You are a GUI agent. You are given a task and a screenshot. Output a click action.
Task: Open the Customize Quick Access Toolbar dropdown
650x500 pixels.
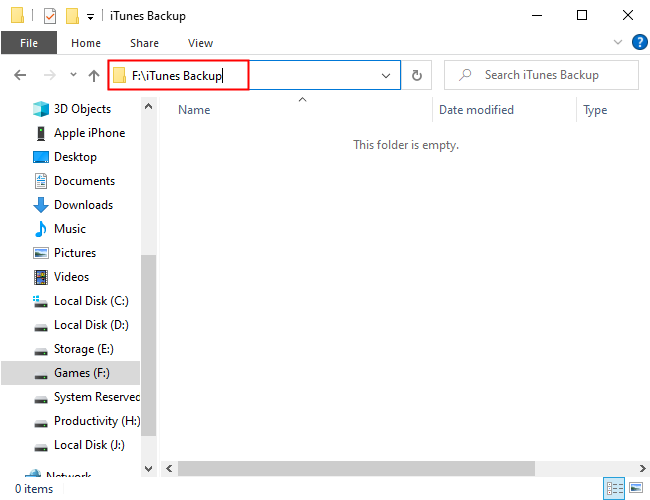pyautogui.click(x=91, y=17)
